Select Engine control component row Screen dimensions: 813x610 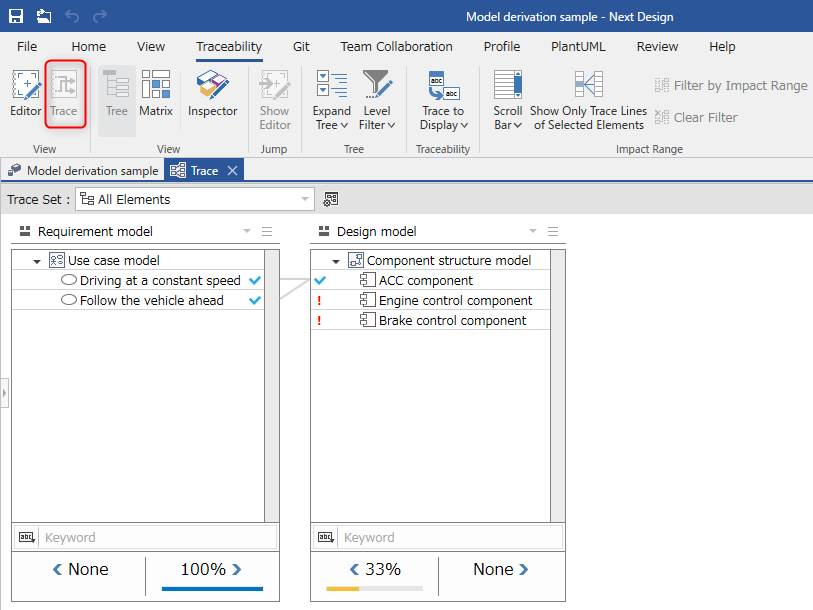click(430, 300)
